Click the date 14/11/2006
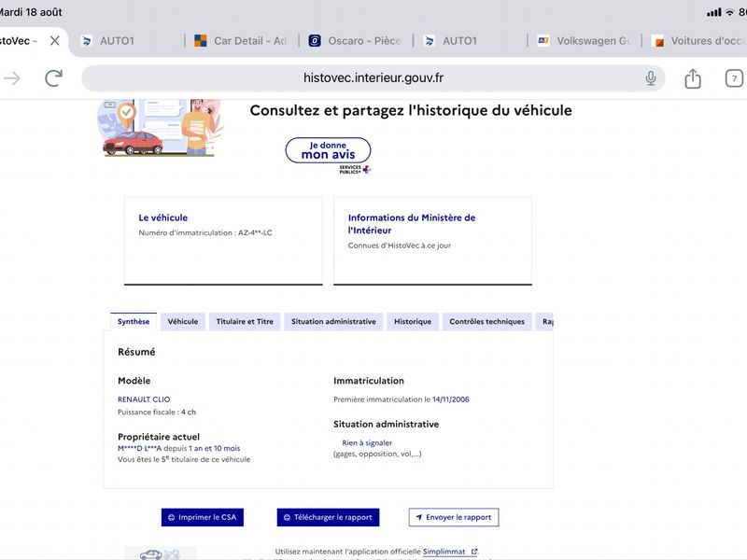This screenshot has width=747, height=560. [x=451, y=399]
